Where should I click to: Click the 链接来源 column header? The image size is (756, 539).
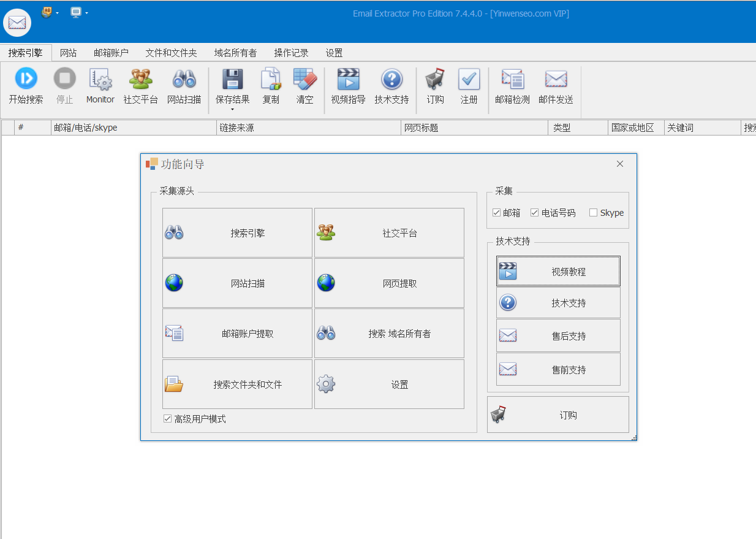309,128
